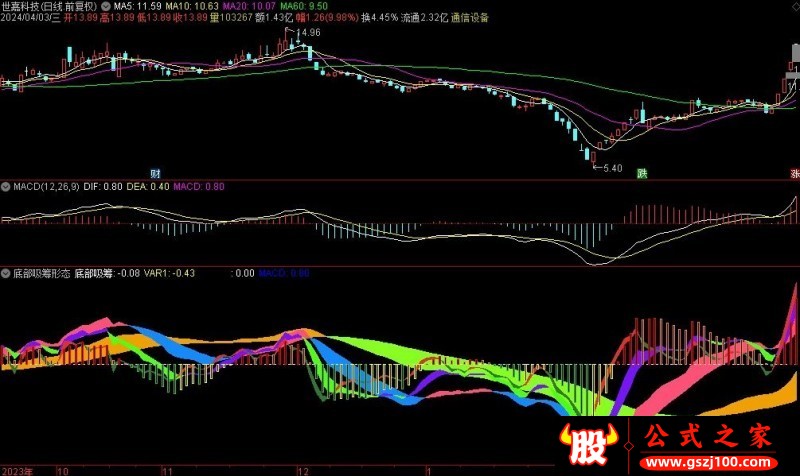Viewport: 800px width, 476px height.
Task: Click the 通信设备 sector link
Action: point(471,18)
